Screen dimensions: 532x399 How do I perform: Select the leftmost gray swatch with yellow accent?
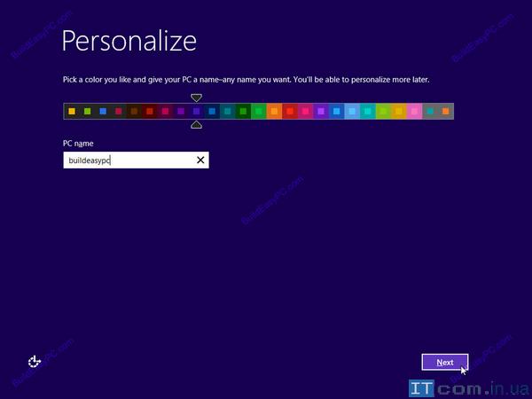(72, 112)
